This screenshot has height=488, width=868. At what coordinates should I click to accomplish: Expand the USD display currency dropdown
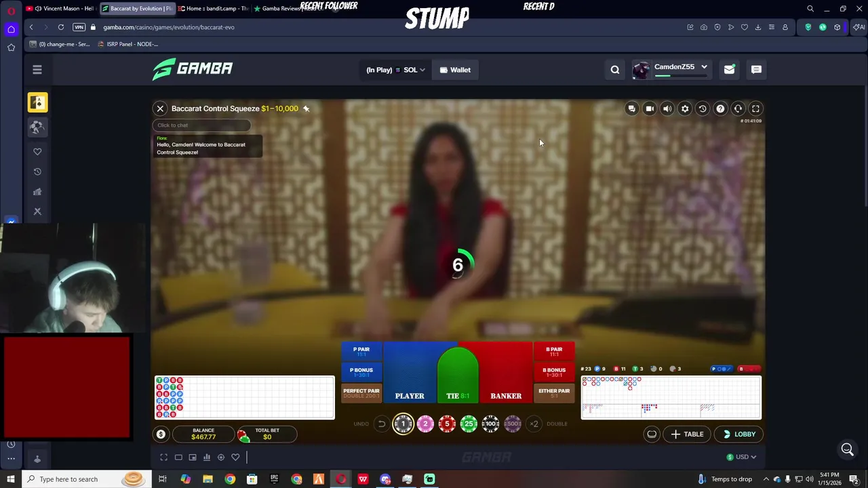[x=741, y=457]
